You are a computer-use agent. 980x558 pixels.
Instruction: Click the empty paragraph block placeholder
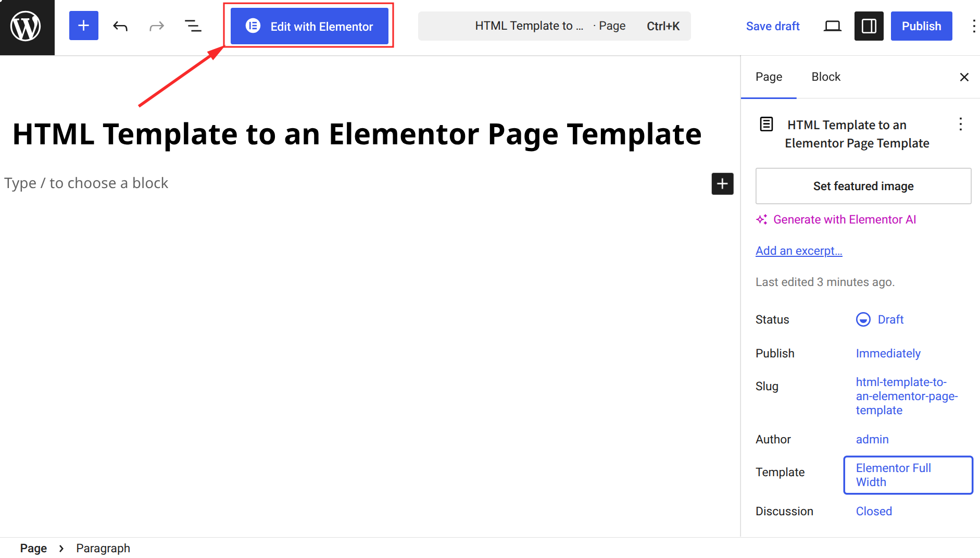[x=86, y=183]
